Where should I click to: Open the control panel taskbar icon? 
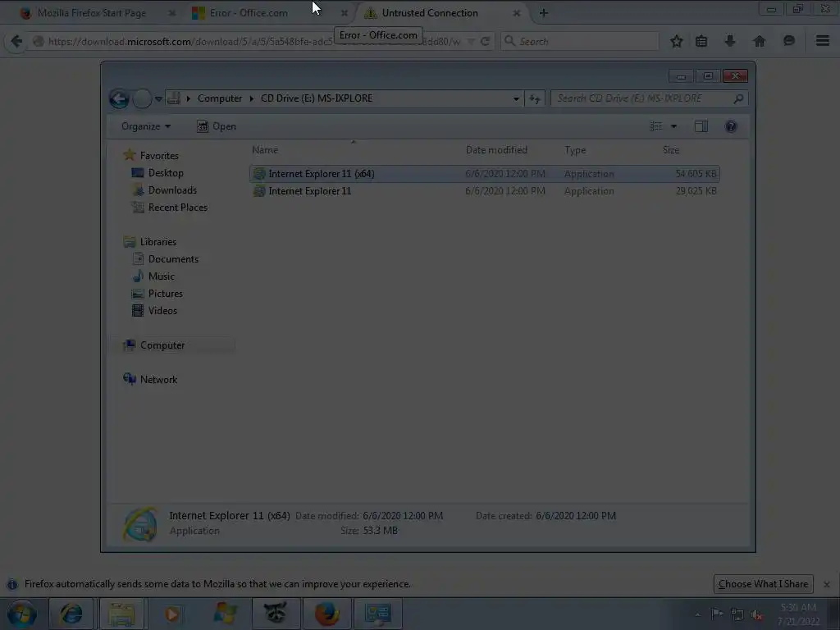click(377, 614)
